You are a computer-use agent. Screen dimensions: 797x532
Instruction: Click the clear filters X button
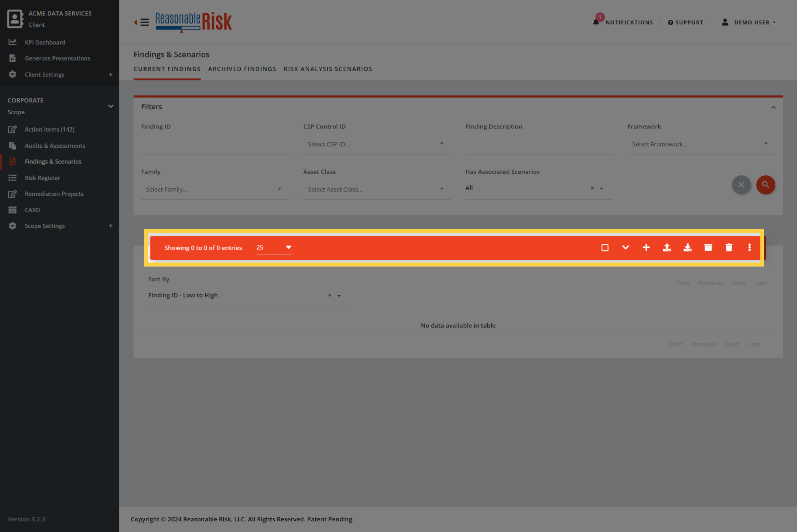(741, 185)
